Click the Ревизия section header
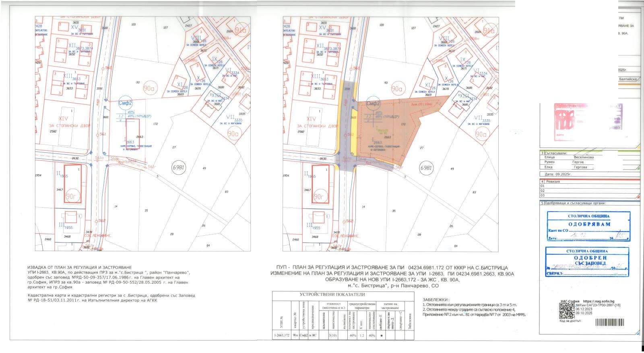 point(553,181)
